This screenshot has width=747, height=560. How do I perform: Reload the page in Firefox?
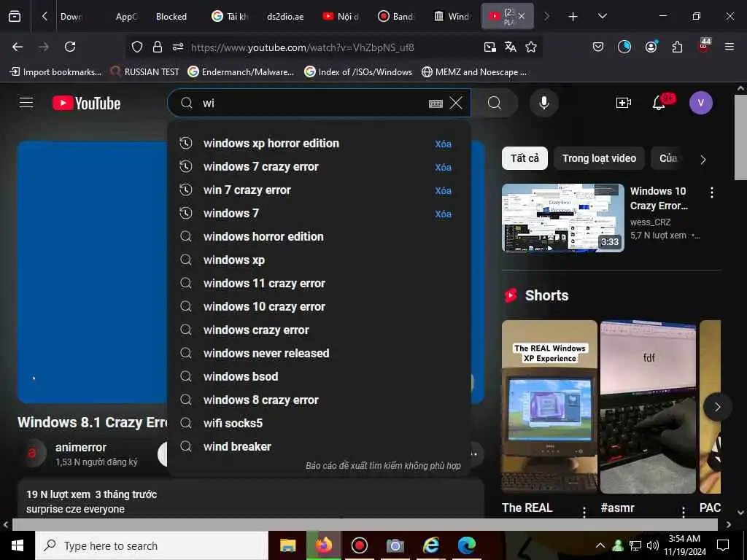click(70, 47)
